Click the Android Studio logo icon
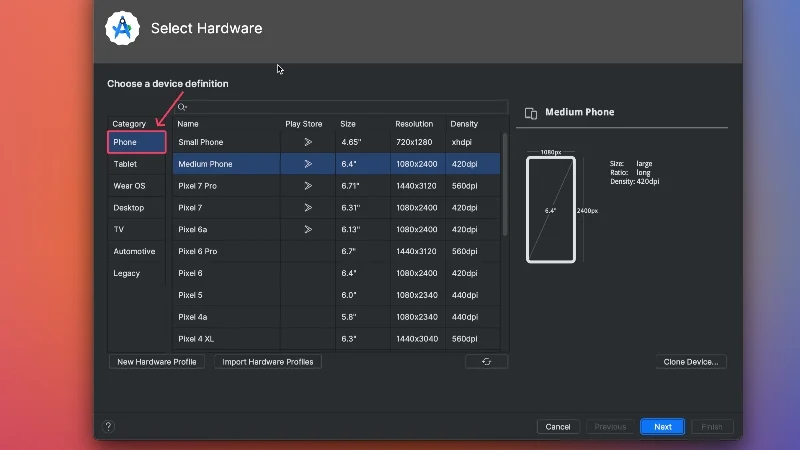The height and width of the screenshot is (450, 800). pos(122,28)
